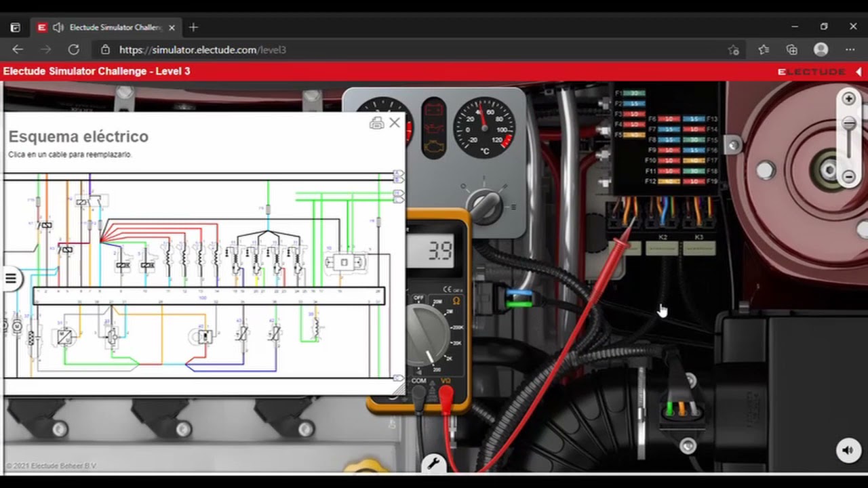The height and width of the screenshot is (488, 868).
Task: Select fuse F16 in the fuse box
Action: (x=694, y=150)
